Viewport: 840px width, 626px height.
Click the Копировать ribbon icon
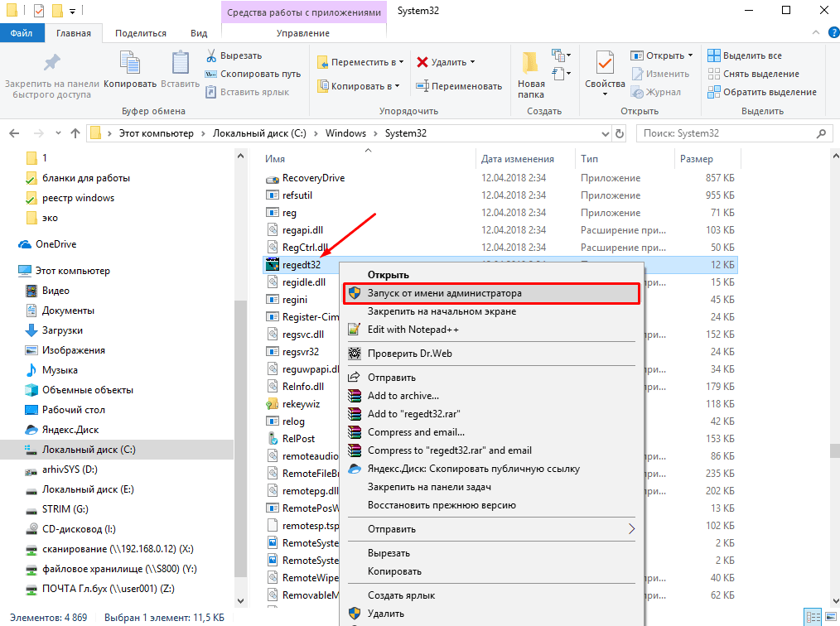pyautogui.click(x=129, y=63)
